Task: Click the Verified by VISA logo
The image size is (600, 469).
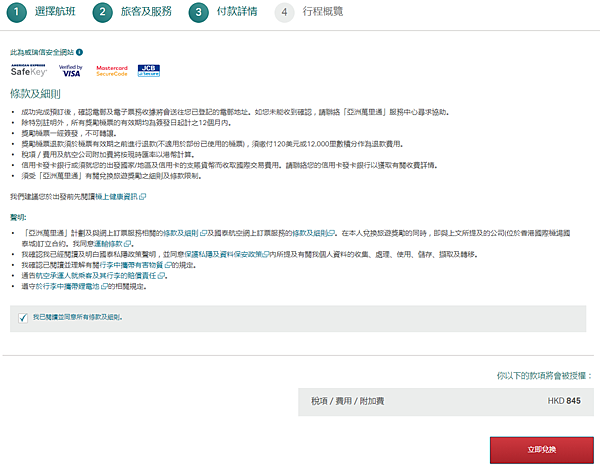Action: [x=71, y=70]
